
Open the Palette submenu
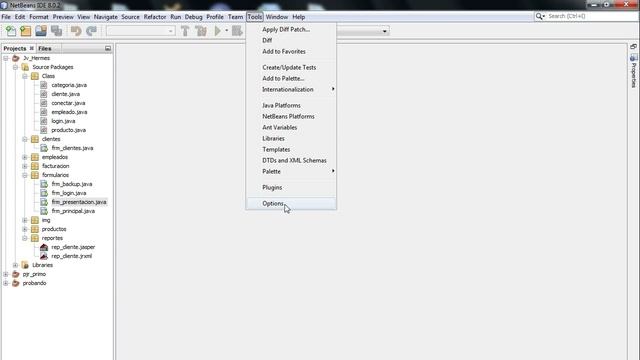tap(291, 171)
